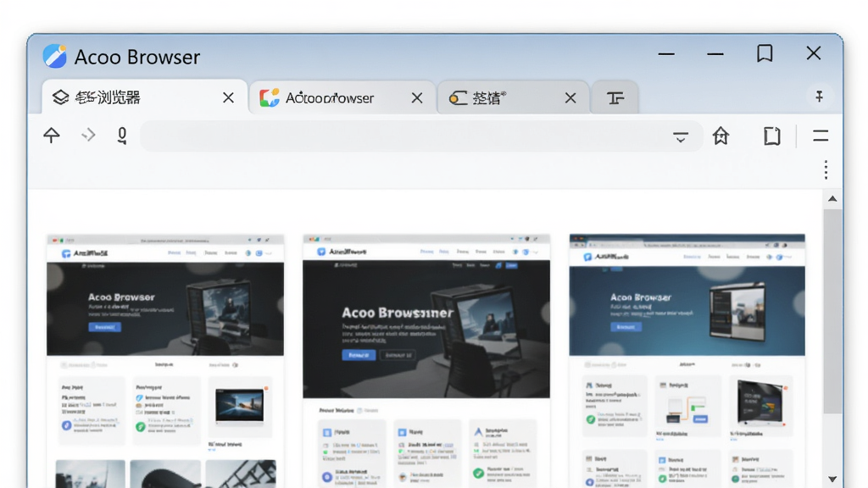Open the bookmarks panel icon in toolbar

(771, 136)
